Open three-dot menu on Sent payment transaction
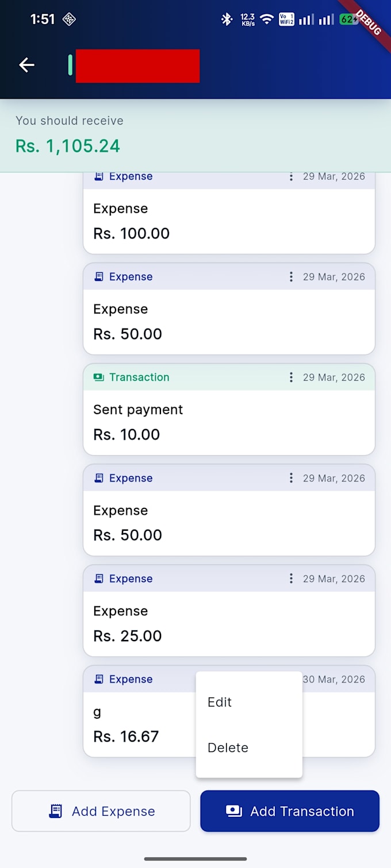This screenshot has width=391, height=868. click(x=291, y=377)
